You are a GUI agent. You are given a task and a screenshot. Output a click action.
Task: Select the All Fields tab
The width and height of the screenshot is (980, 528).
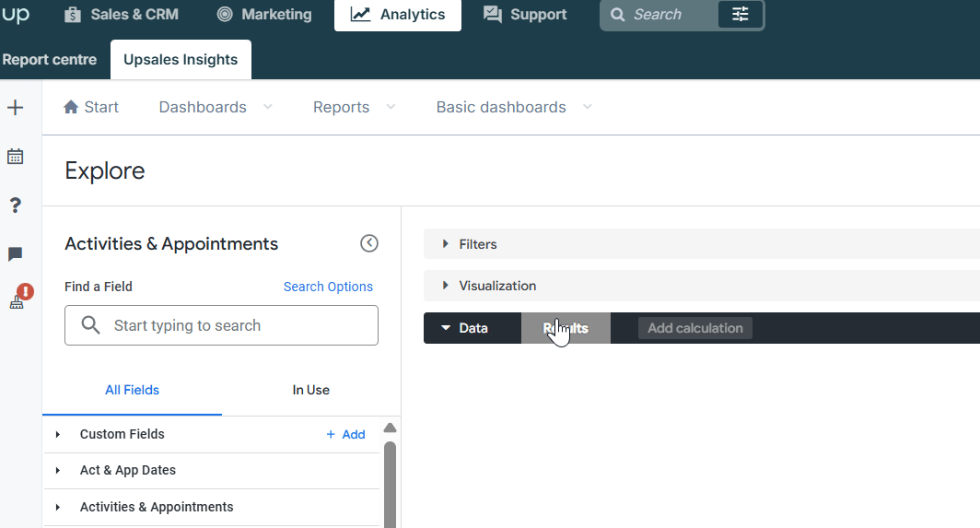click(132, 391)
